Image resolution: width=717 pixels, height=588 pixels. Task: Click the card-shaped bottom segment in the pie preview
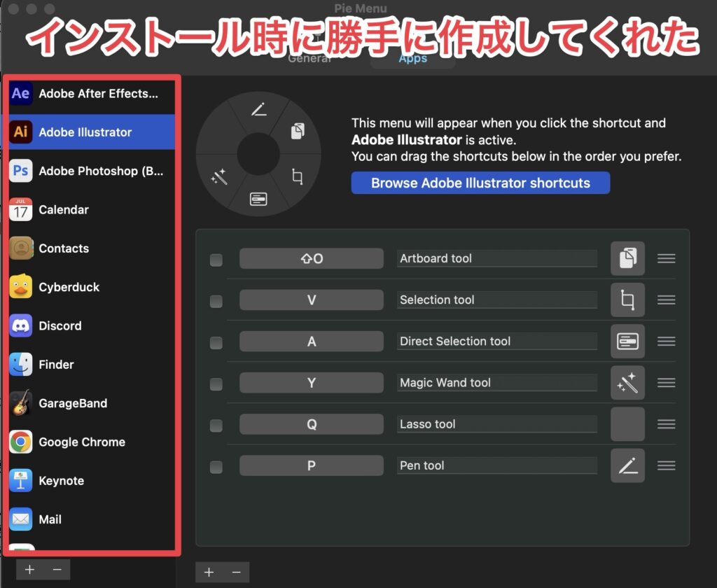(258, 199)
